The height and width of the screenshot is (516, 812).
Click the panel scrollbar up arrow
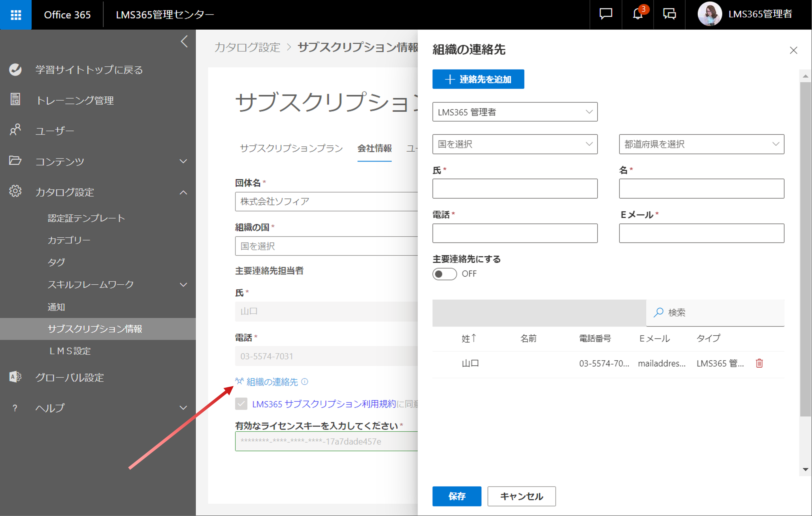806,76
